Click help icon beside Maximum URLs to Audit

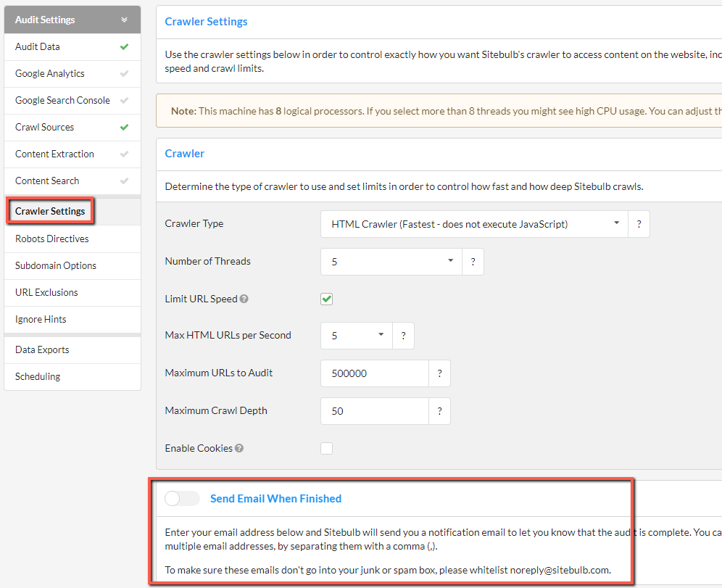tap(439, 373)
